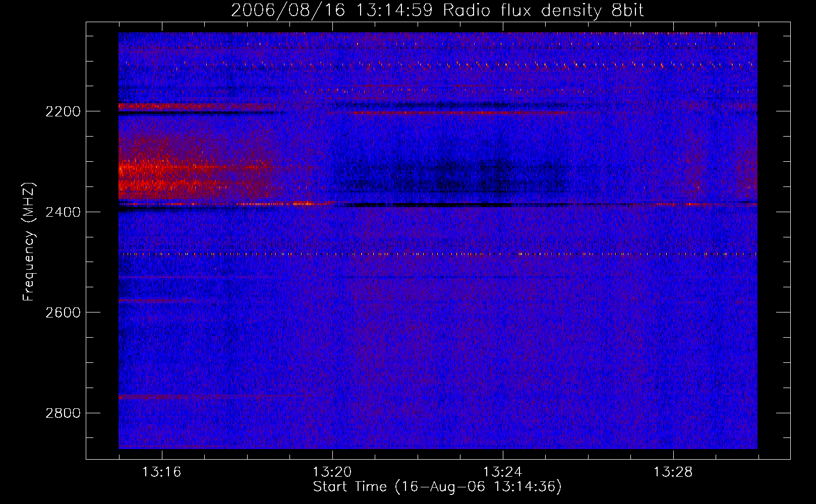Viewport: 816px width, 504px height.
Task: Click the "Start Time (16-Aug-06 13:14:36)" axis title
Action: coord(437,487)
